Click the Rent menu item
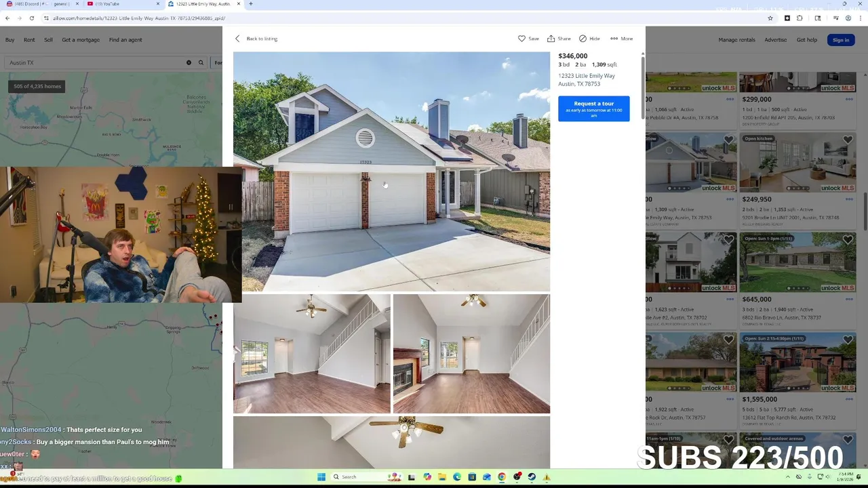868x488 pixels. coord(29,40)
